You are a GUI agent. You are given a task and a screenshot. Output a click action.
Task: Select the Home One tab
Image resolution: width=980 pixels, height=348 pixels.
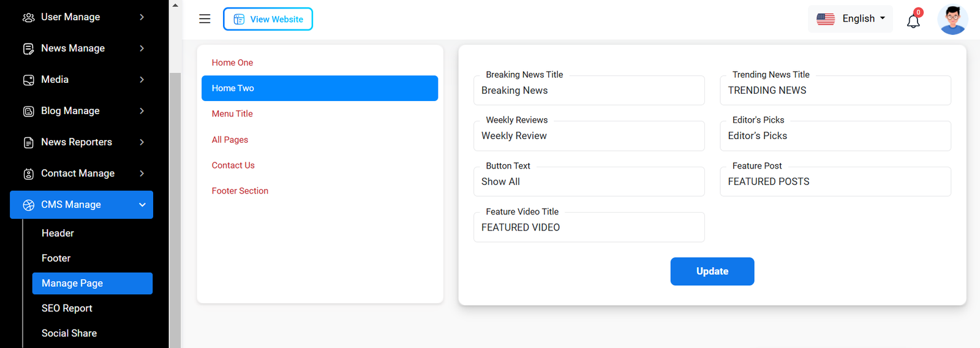click(232, 62)
